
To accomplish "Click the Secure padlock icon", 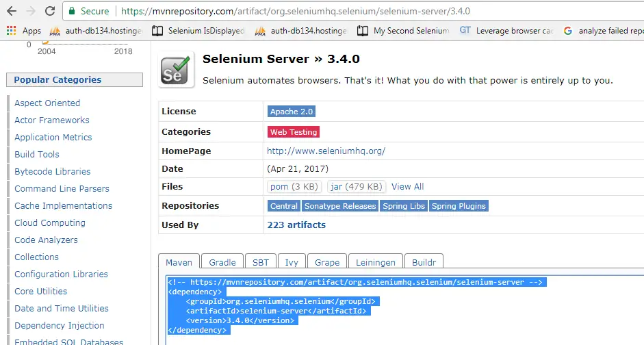I will tap(72, 11).
